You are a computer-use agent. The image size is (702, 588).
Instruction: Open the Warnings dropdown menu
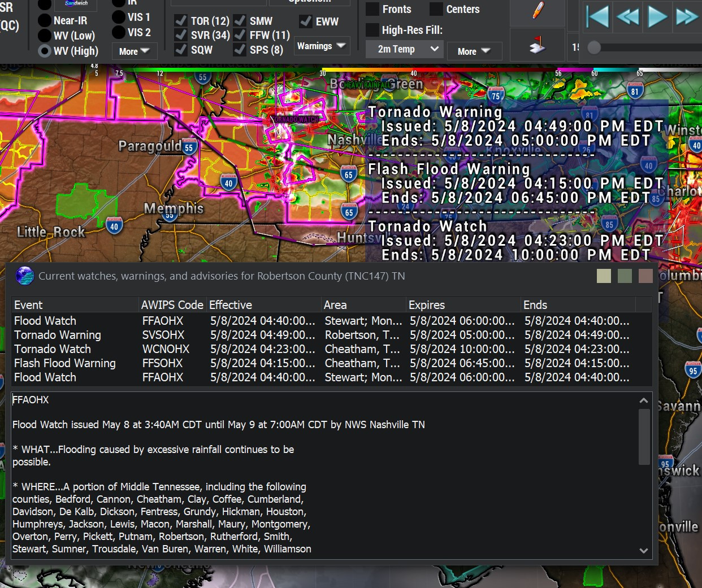[322, 46]
